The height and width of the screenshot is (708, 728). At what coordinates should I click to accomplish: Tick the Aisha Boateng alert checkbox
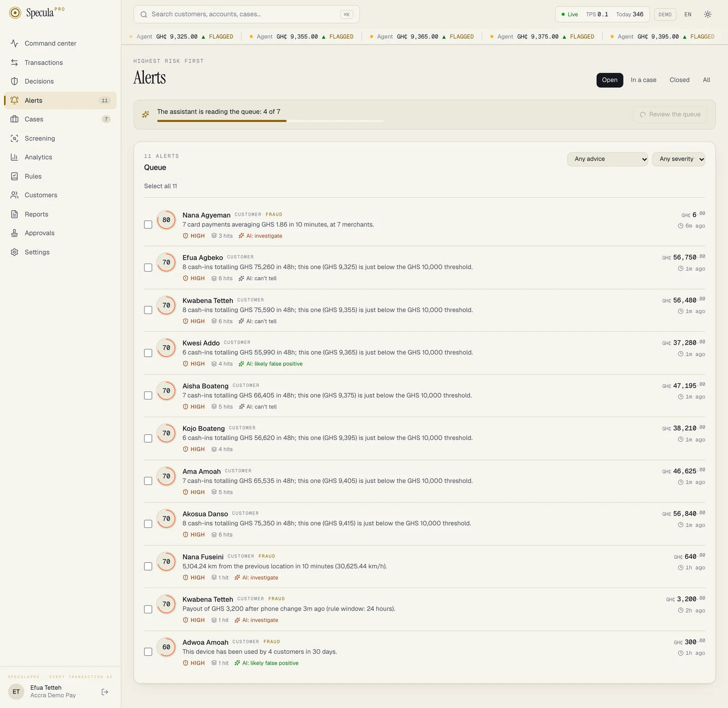point(148,395)
